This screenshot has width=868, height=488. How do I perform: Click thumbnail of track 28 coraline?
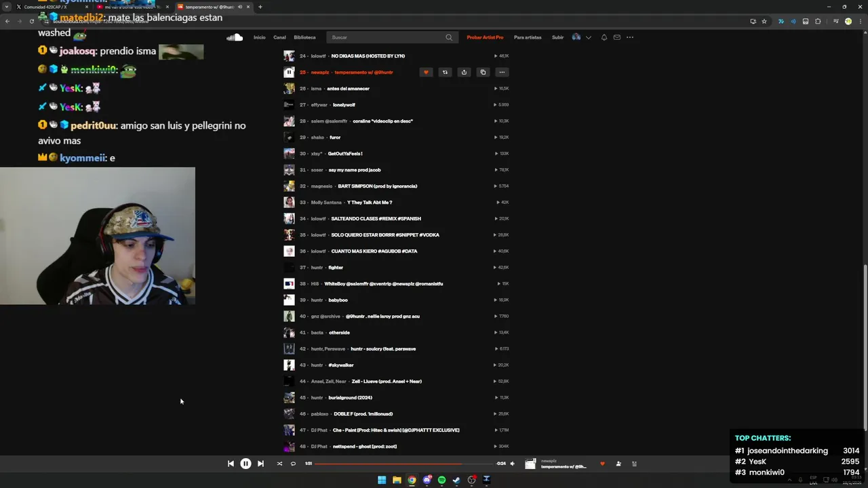(x=289, y=121)
